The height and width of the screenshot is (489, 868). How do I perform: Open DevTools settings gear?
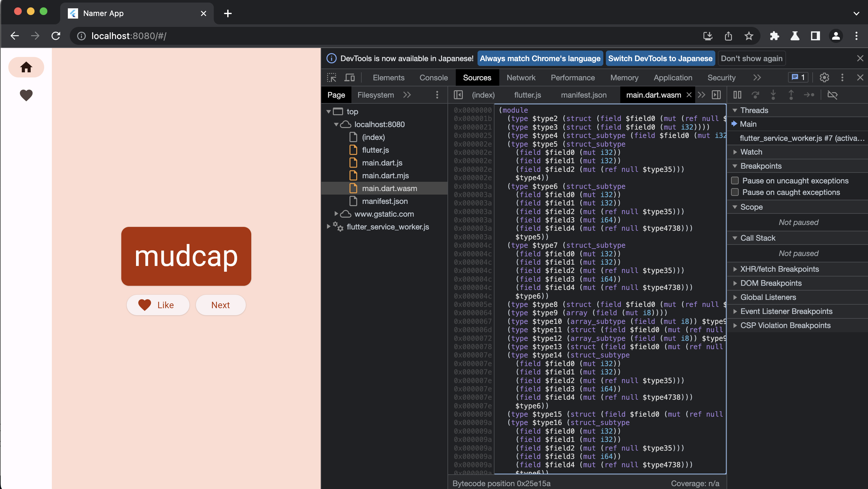pos(824,77)
